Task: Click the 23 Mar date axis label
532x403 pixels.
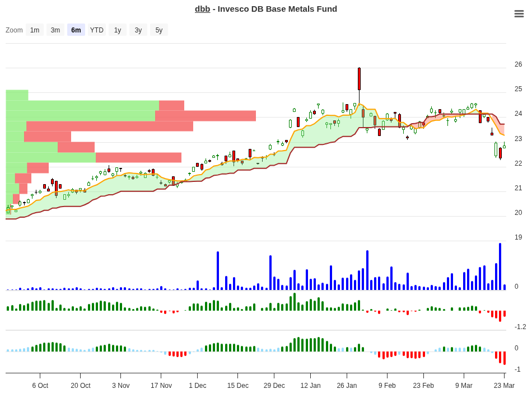Action: [x=504, y=385]
